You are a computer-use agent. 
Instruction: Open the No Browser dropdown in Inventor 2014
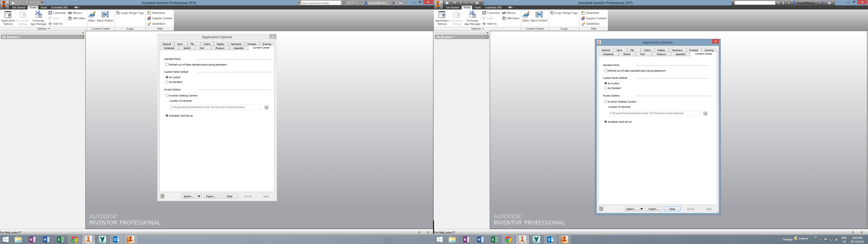pos(12,37)
